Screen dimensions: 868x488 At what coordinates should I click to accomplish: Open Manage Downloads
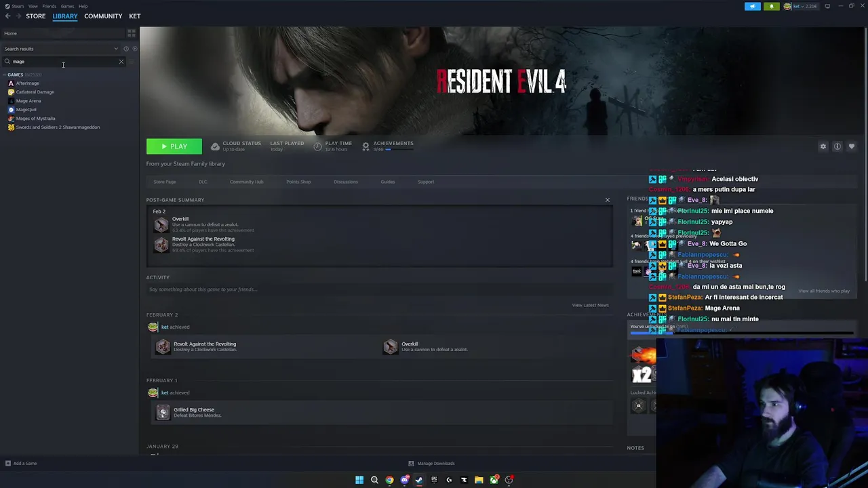(x=431, y=464)
